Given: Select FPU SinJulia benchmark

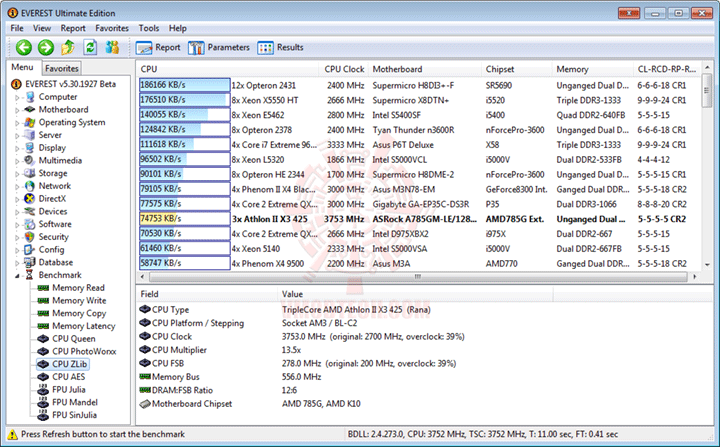Looking at the screenshot, I should pos(74,415).
